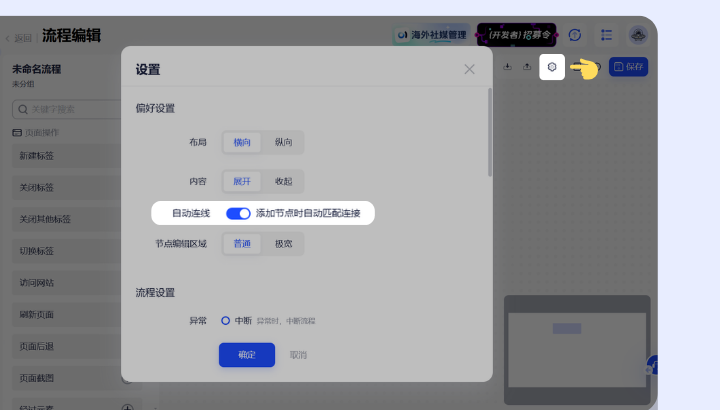This screenshot has height=410, width=720.
Task: Select 极宽 node edit area
Action: coord(283,244)
